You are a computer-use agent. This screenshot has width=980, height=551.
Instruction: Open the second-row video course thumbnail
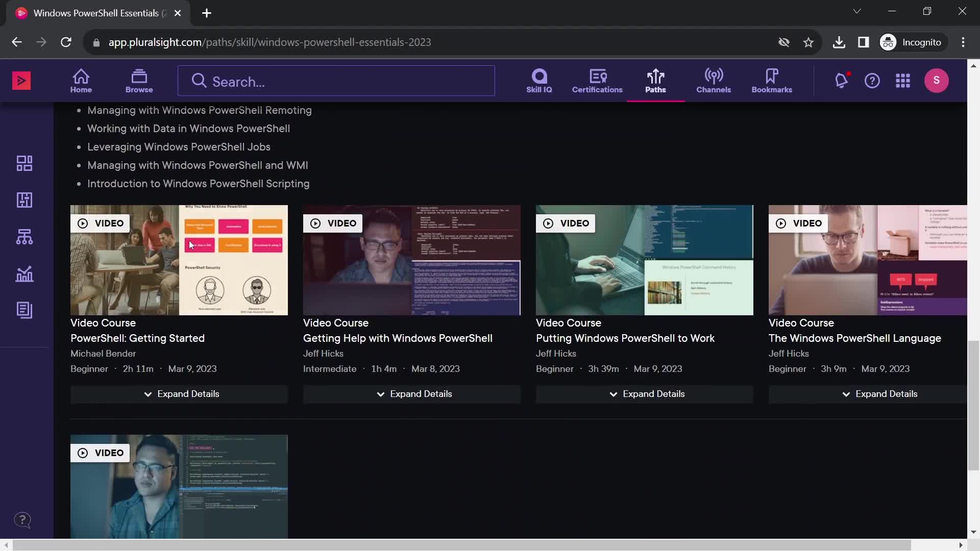pyautogui.click(x=179, y=487)
